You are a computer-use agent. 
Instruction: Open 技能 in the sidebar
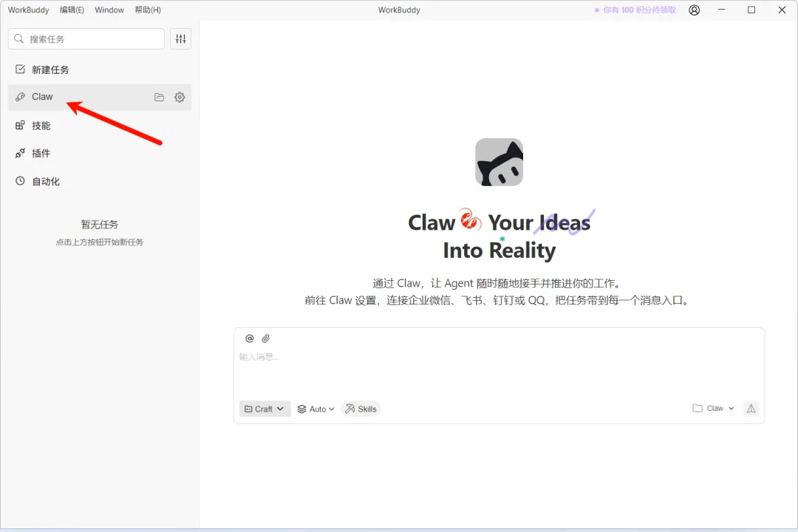point(100,125)
